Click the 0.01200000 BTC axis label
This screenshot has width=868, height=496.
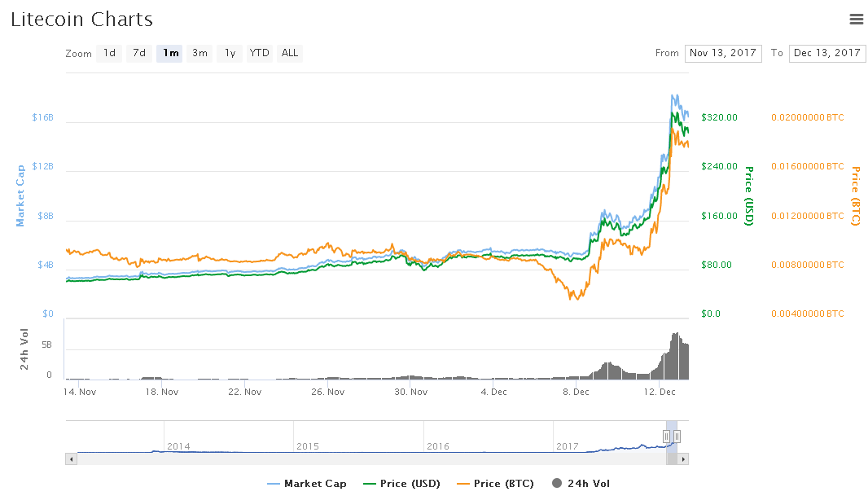(808, 215)
